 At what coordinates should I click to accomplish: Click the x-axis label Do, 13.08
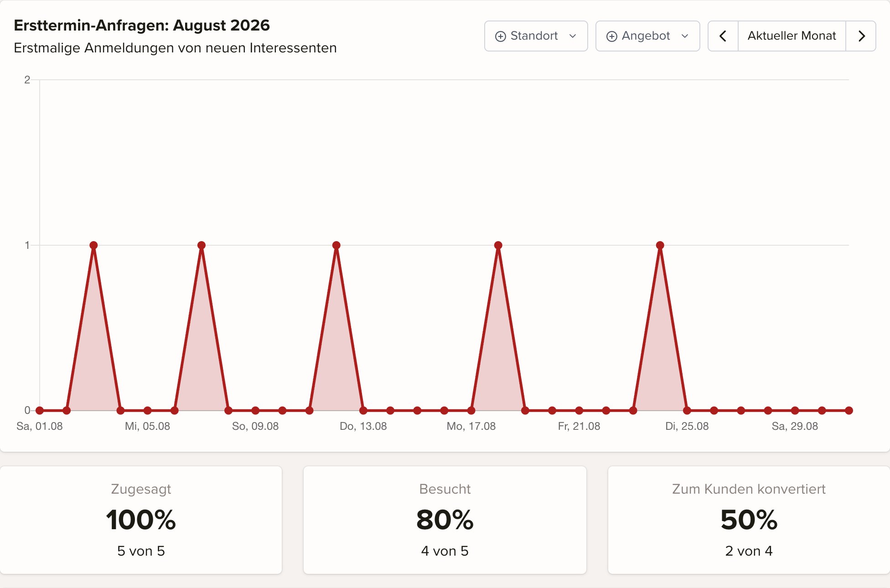point(363,426)
